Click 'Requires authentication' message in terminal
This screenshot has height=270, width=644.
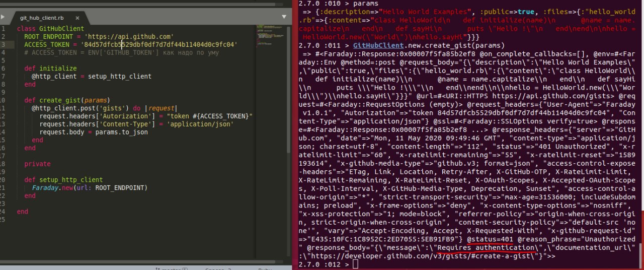click(486, 248)
